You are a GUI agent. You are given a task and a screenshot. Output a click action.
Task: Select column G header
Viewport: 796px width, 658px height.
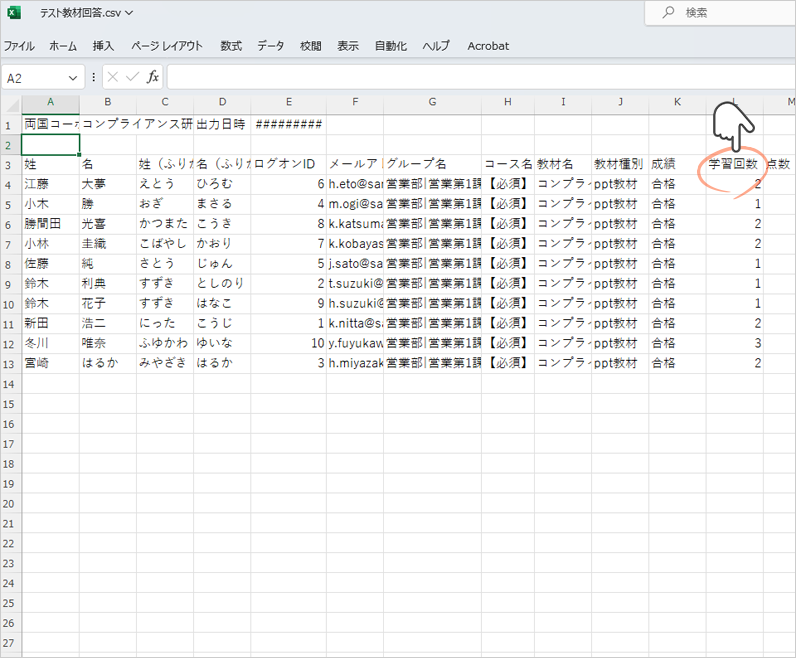(432, 102)
